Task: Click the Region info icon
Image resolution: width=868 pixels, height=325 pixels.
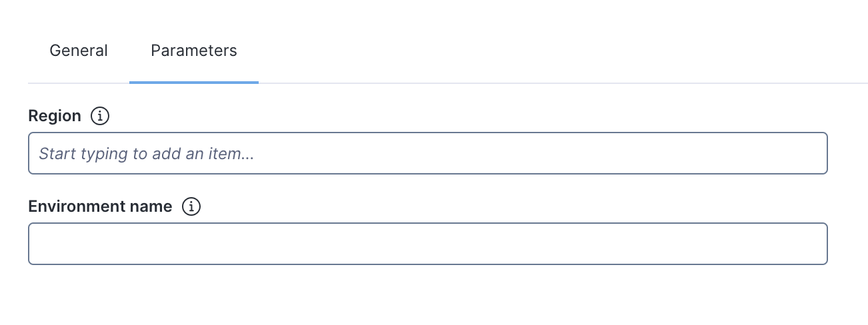Action: pos(99,116)
